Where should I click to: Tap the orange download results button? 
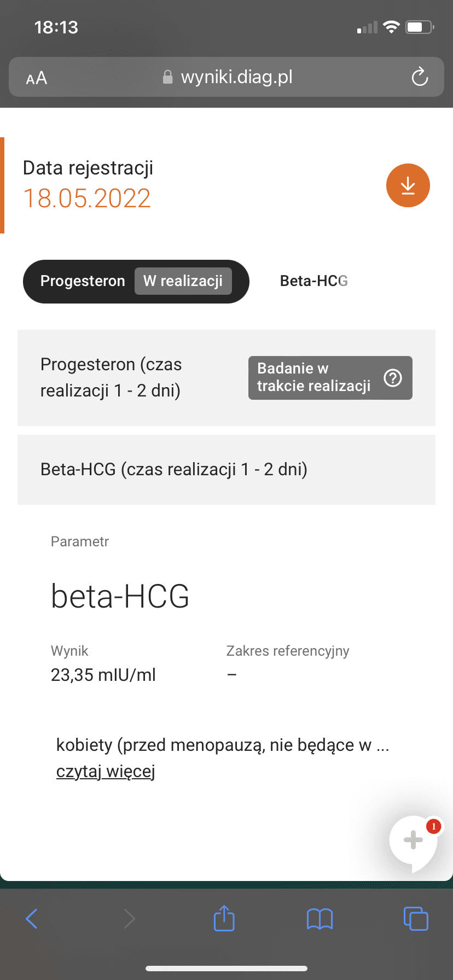[x=408, y=185]
